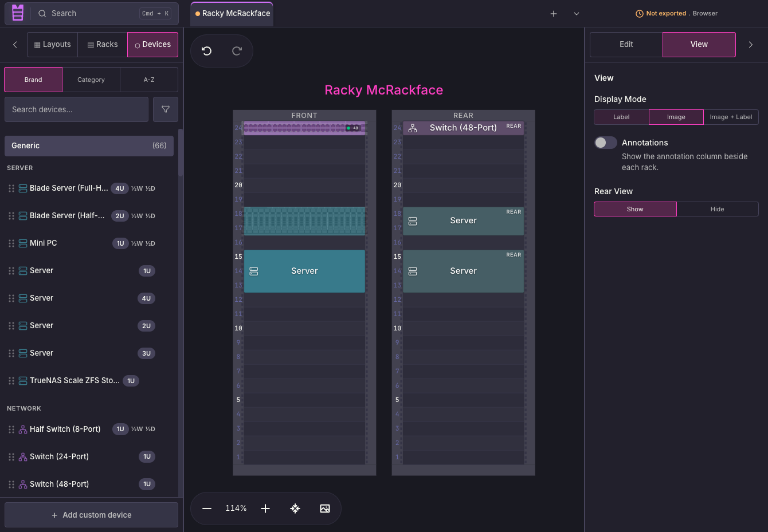Click Server 4U list entry
This screenshot has height=532, width=768.
[x=89, y=298]
